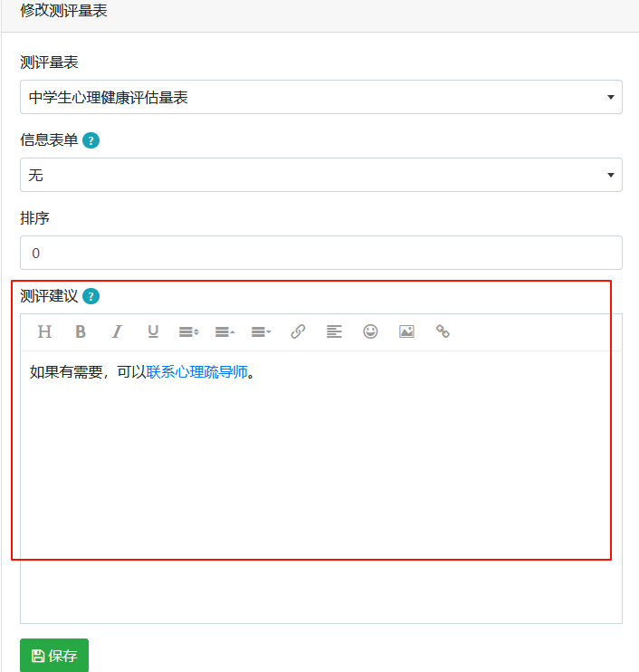Image resolution: width=639 pixels, height=672 pixels.
Task: Click line-spacing icon with up-down arrows
Action: point(189,331)
